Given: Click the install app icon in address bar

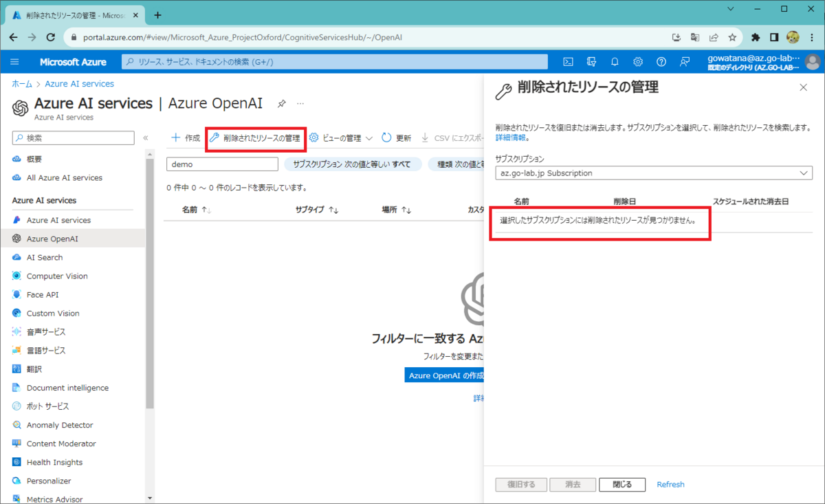Looking at the screenshot, I should [676, 37].
